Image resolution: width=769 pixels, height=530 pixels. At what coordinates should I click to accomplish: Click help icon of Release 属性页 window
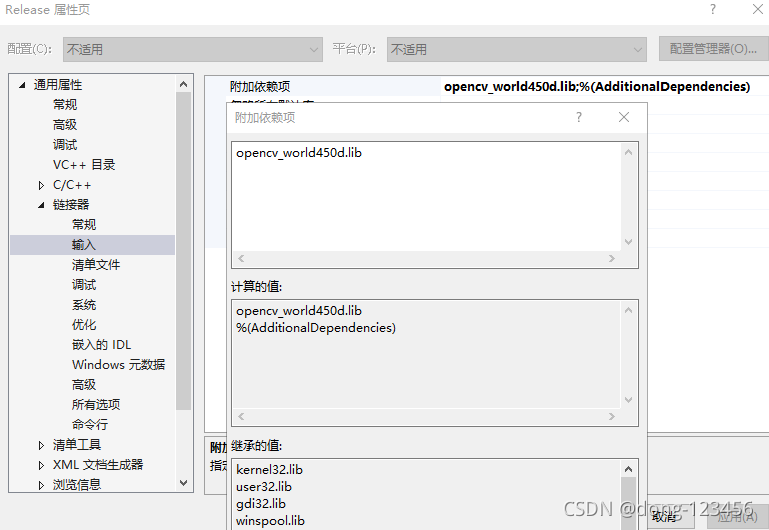713,9
